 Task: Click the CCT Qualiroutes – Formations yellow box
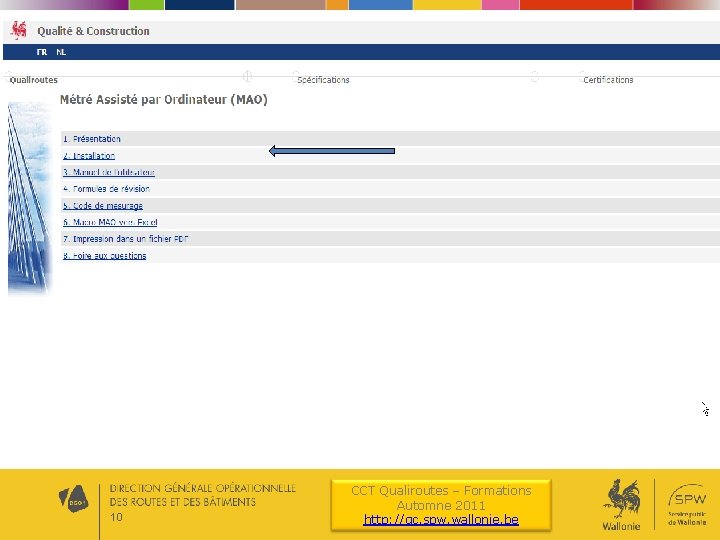441,505
